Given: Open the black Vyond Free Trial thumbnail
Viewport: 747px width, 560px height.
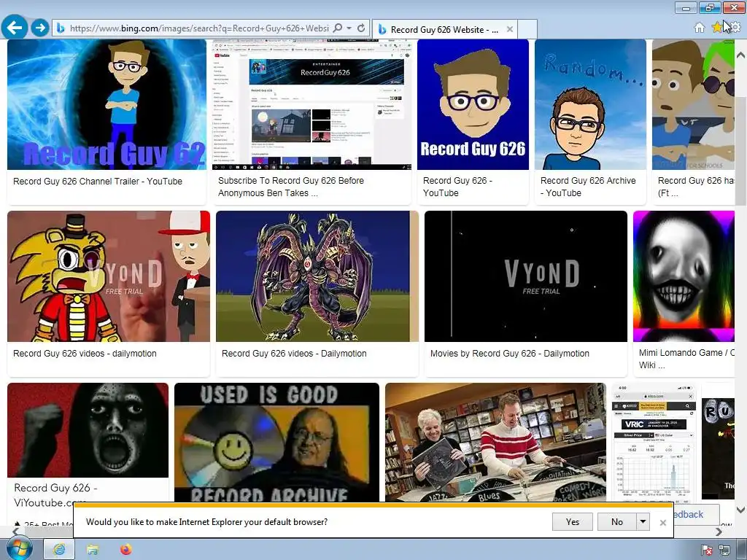Looking at the screenshot, I should click(x=526, y=276).
